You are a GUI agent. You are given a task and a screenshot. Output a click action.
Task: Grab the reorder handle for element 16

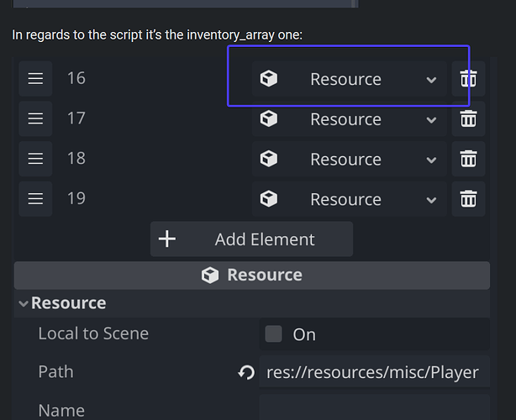tap(35, 78)
